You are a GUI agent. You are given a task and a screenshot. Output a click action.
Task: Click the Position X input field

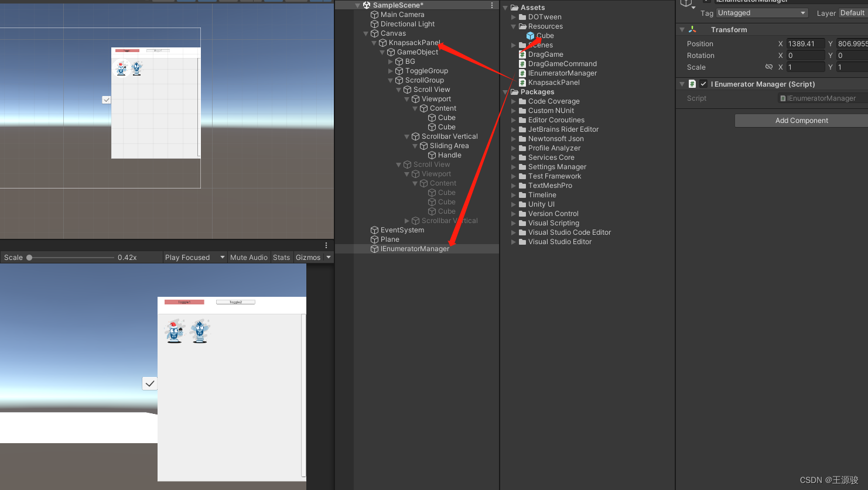[x=805, y=43]
